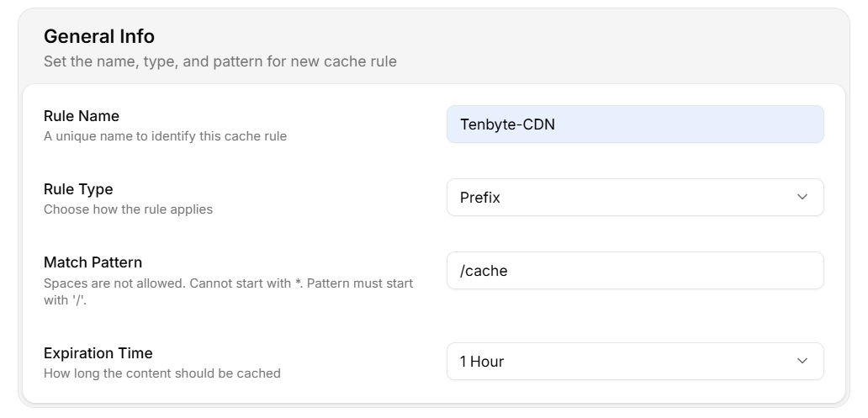Screen dimensions: 868x418
Task: Place cursor after Tenbyte-CDN text
Action: point(557,124)
